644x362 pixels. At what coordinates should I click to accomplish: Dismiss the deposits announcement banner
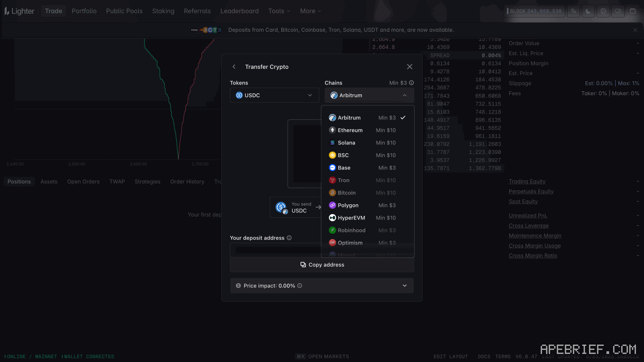pyautogui.click(x=635, y=30)
